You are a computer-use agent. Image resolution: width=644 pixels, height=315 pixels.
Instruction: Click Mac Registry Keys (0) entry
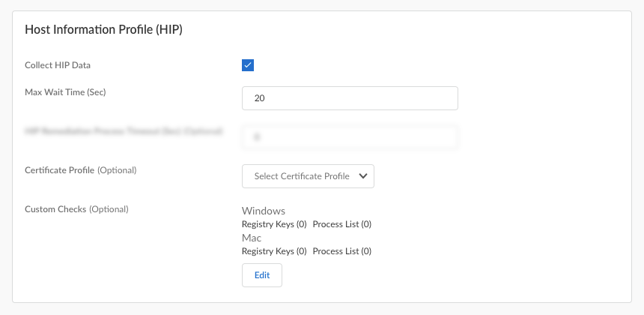[274, 251]
